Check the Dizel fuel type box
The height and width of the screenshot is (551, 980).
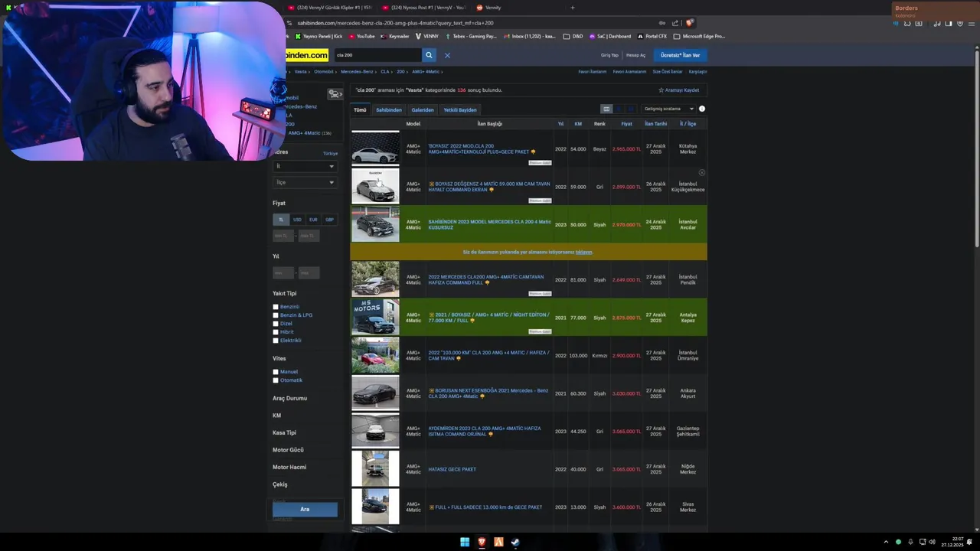pyautogui.click(x=276, y=324)
